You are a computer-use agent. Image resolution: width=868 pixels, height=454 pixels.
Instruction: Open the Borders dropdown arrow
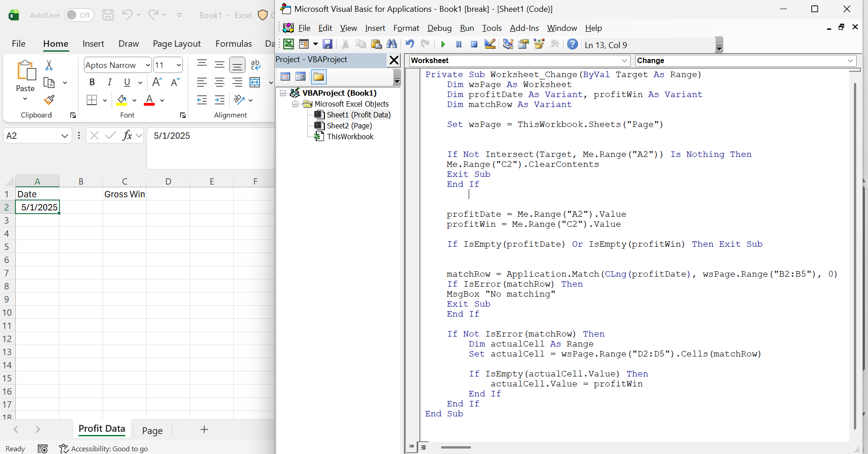[105, 100]
